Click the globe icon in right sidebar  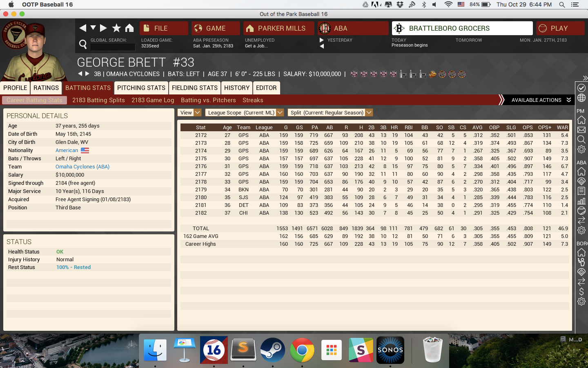[x=581, y=98]
